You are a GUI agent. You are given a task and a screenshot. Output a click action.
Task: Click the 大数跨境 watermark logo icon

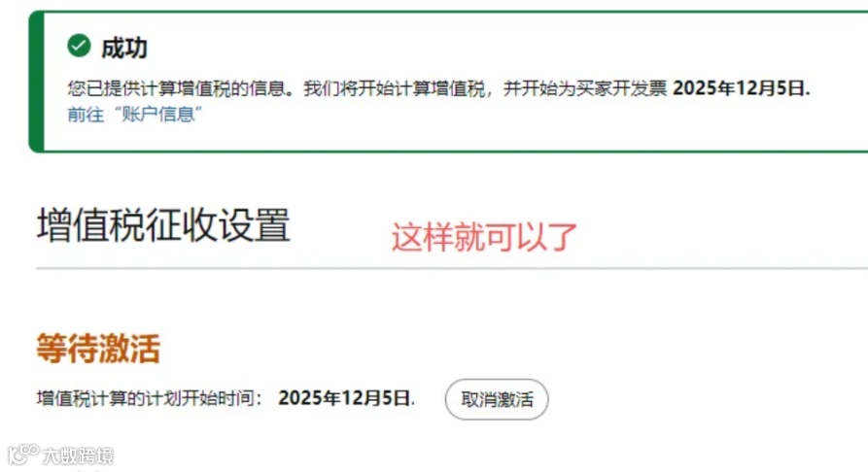pos(23,454)
